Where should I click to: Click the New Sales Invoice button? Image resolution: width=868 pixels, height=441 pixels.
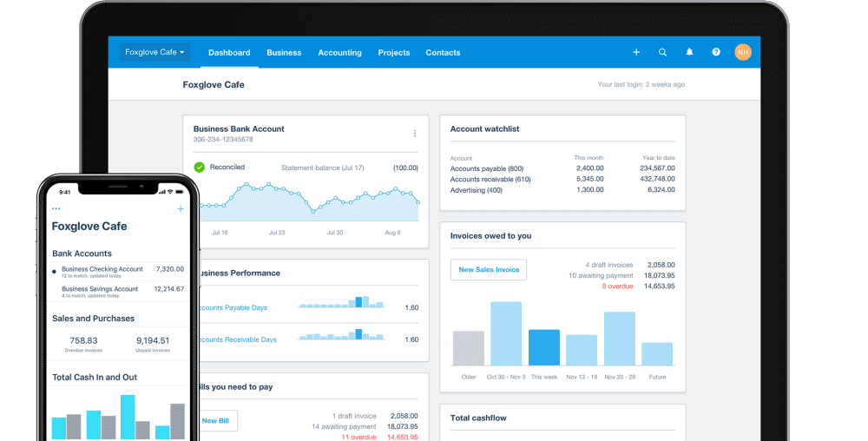click(489, 269)
